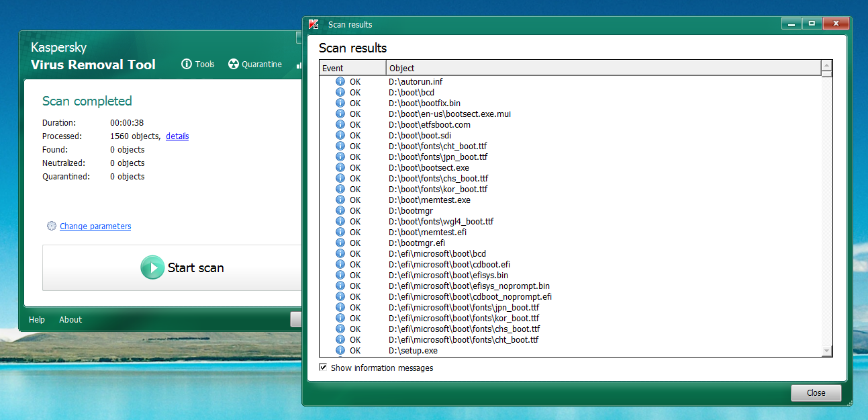
Task: Close the Scan results dialog with Close button
Action: click(816, 393)
